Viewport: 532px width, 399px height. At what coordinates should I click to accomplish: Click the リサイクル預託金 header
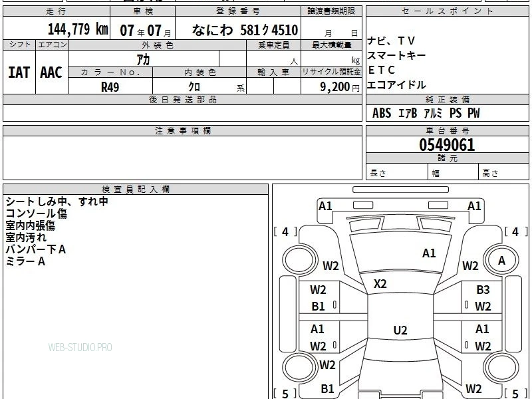[x=331, y=72]
